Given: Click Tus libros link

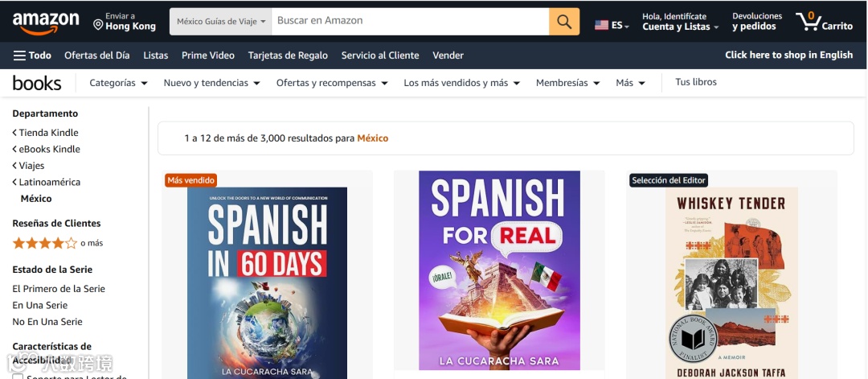Looking at the screenshot, I should (696, 82).
